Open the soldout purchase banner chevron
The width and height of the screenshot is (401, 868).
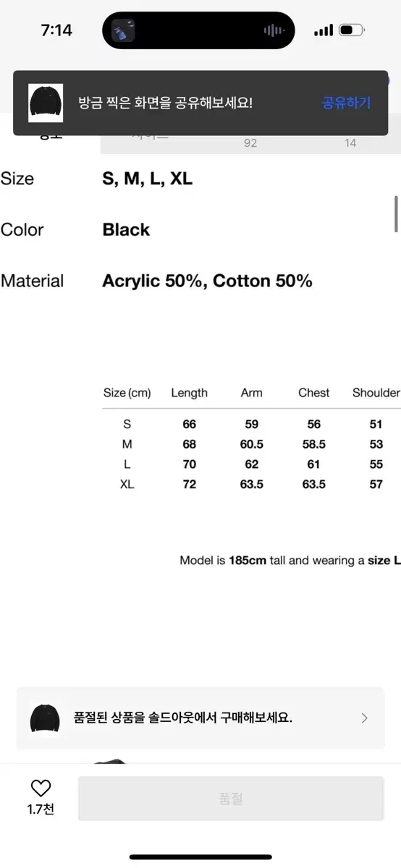(x=364, y=718)
